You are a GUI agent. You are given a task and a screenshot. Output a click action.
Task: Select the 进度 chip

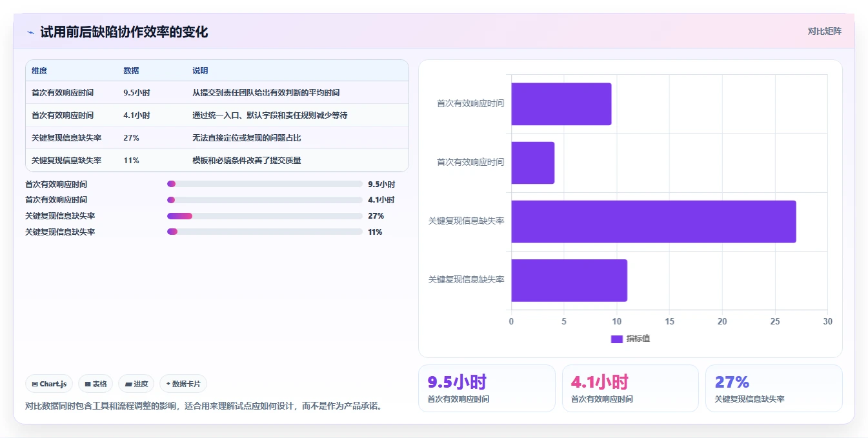136,384
